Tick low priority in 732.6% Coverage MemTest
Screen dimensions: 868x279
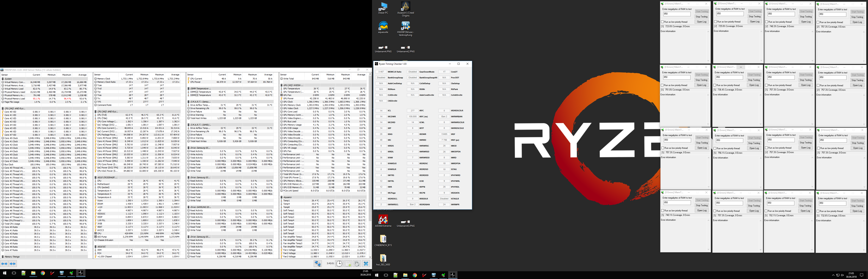[818, 211]
